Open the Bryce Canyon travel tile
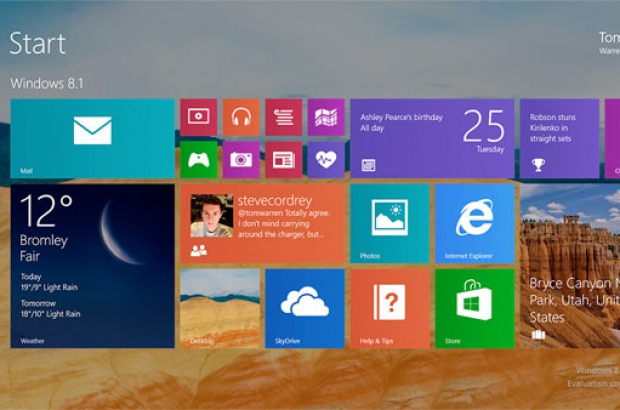620x410 pixels. point(570,266)
